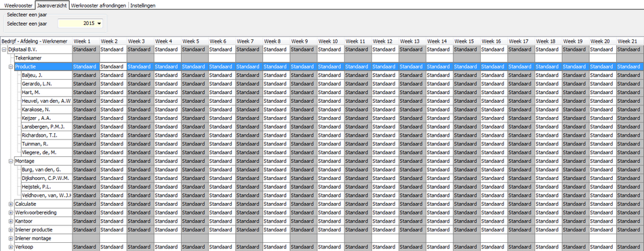This screenshot has width=644, height=251.
Task: Open the Werkrooster afrondingen tab
Action: point(98,5)
